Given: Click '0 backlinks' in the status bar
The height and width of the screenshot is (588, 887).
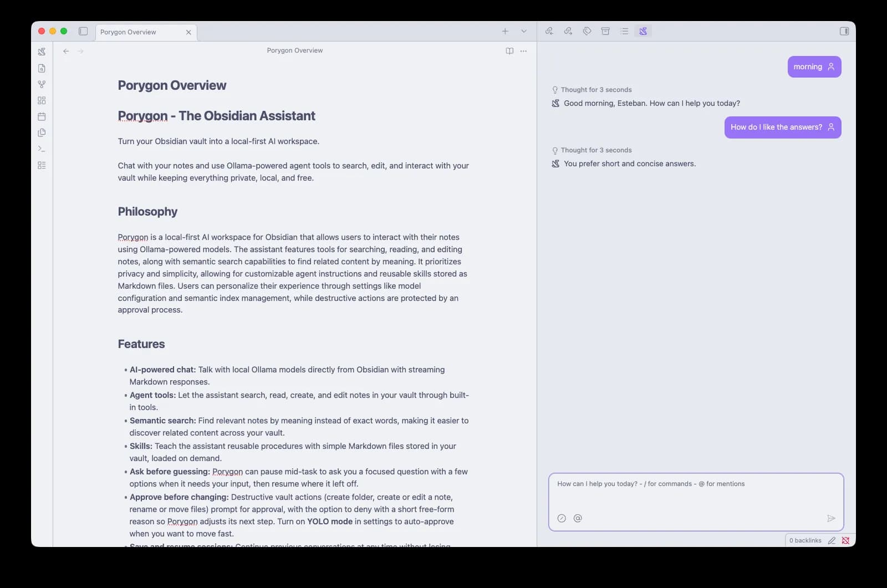Looking at the screenshot, I should tap(805, 540).
